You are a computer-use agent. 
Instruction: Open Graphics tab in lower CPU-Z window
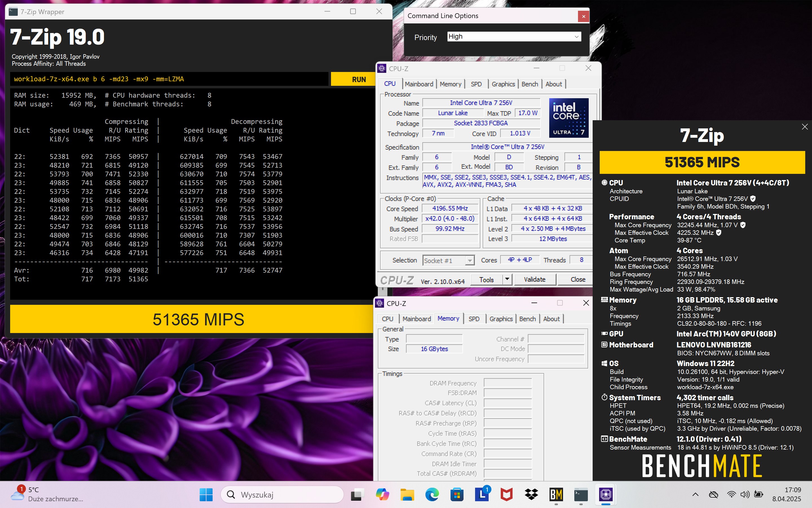(x=501, y=319)
